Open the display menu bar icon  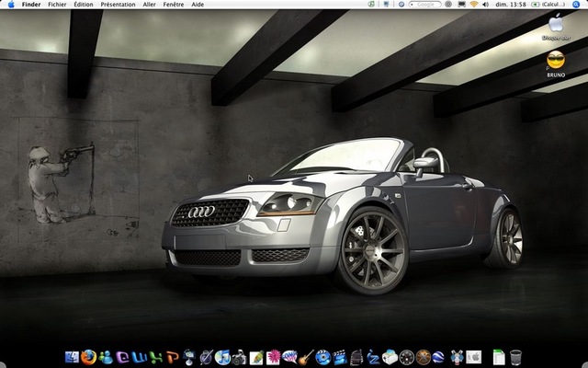462,5
